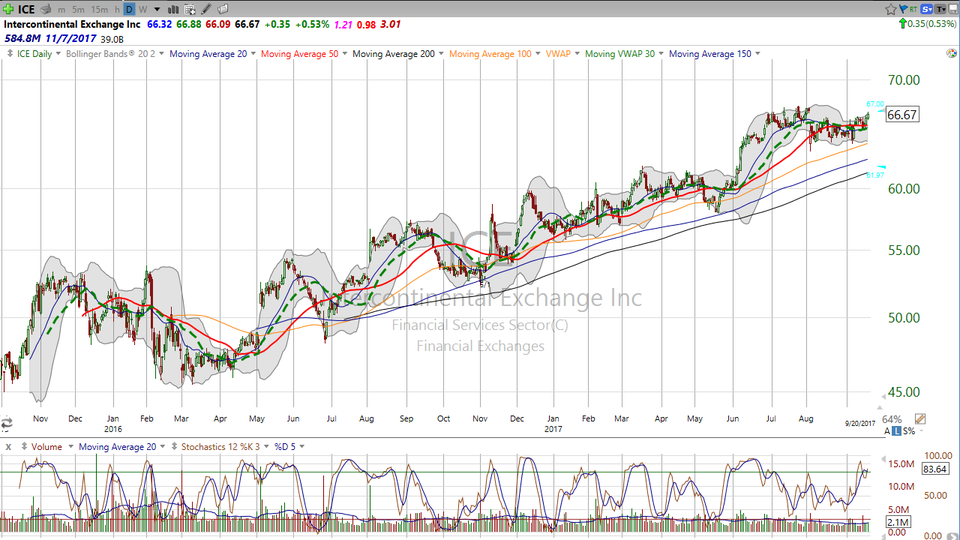This screenshot has height=540, width=960.
Task: Open the blue S dropdown button
Action: [x=926, y=9]
